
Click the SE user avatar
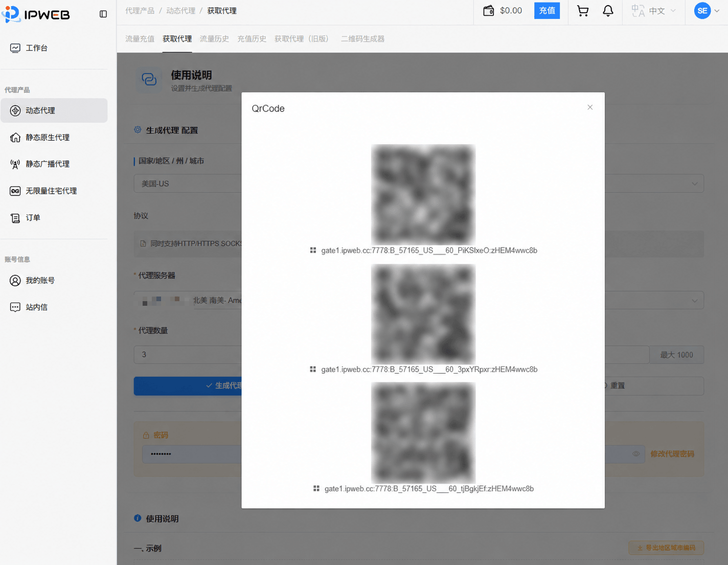click(702, 11)
